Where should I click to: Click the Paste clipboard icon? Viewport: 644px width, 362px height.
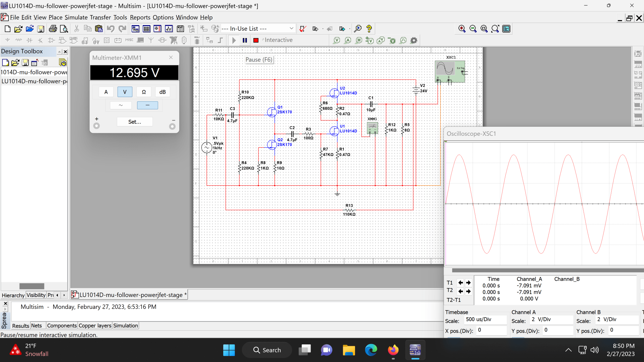pos(99,29)
